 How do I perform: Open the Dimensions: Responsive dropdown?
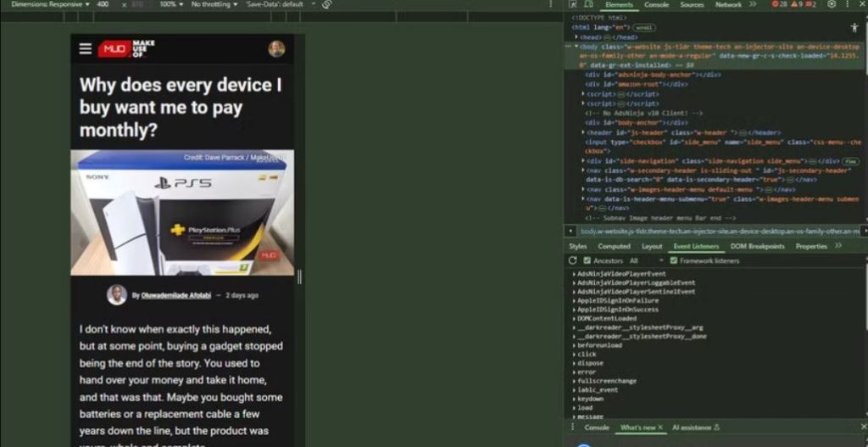(x=51, y=4)
